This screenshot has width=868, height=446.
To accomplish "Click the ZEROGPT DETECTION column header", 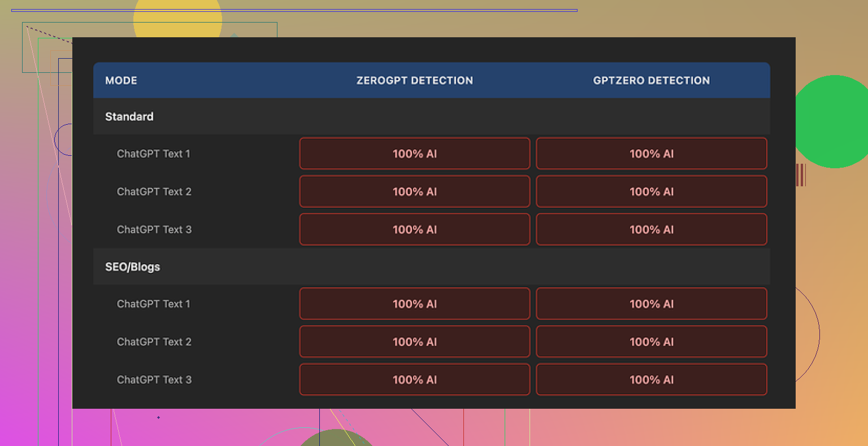I will [x=414, y=81].
